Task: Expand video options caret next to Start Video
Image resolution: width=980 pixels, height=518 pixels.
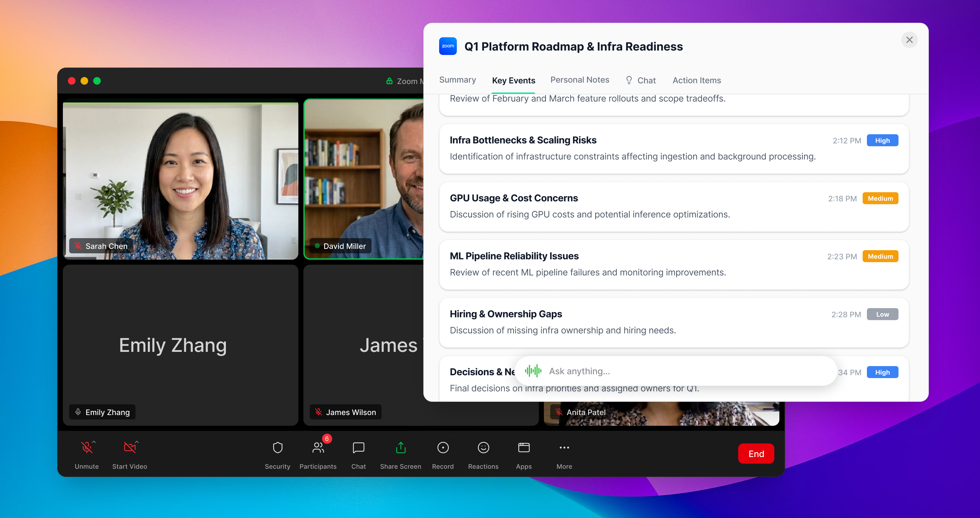Action: 137,442
